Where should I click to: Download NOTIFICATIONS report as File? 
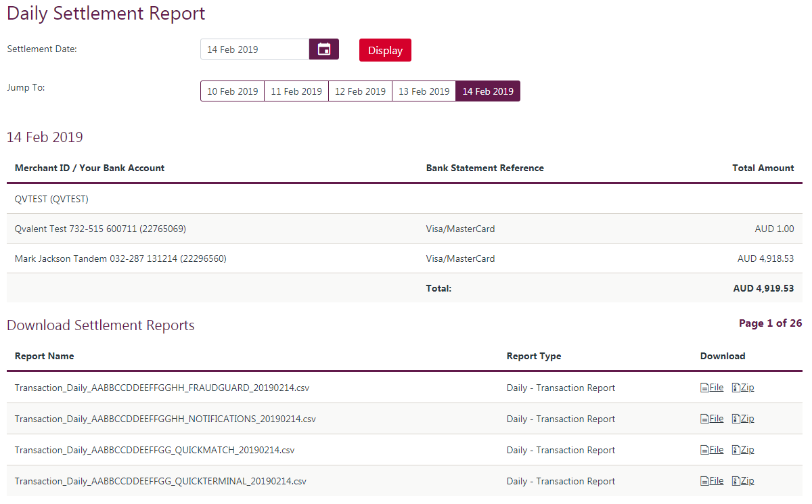712,419
